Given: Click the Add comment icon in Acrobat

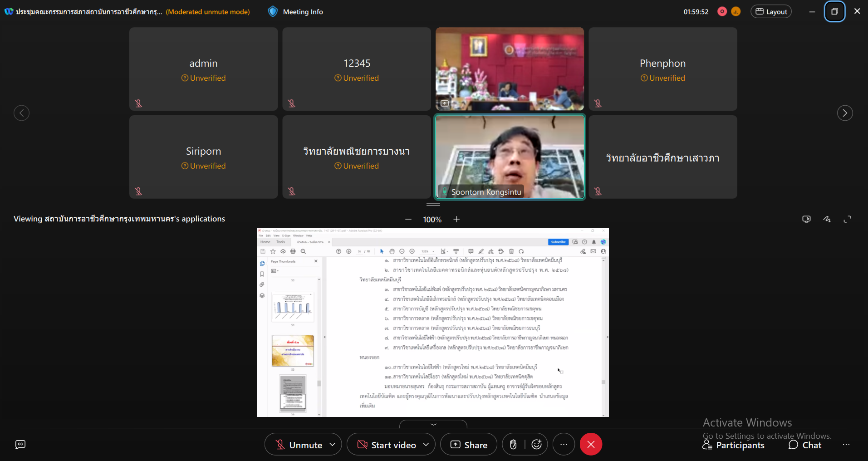Looking at the screenshot, I should [x=471, y=251].
